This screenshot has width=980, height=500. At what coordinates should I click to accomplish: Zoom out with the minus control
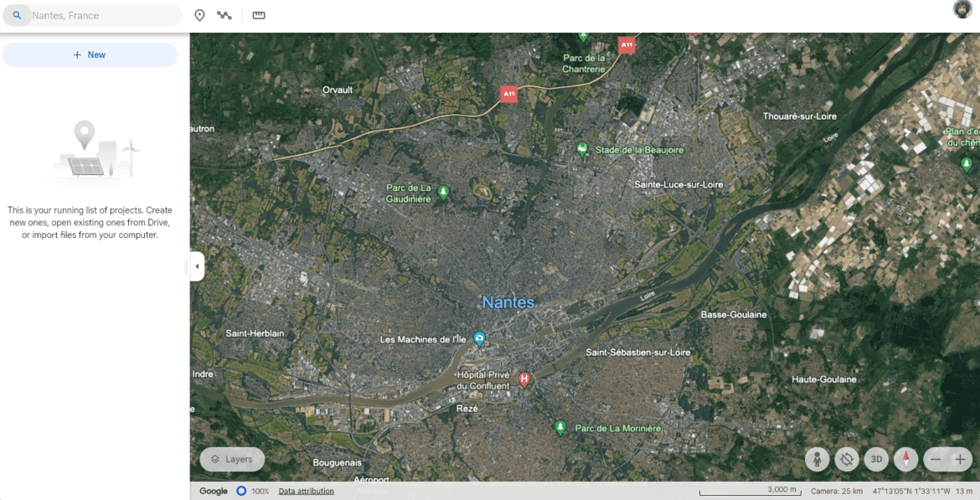pyautogui.click(x=936, y=459)
